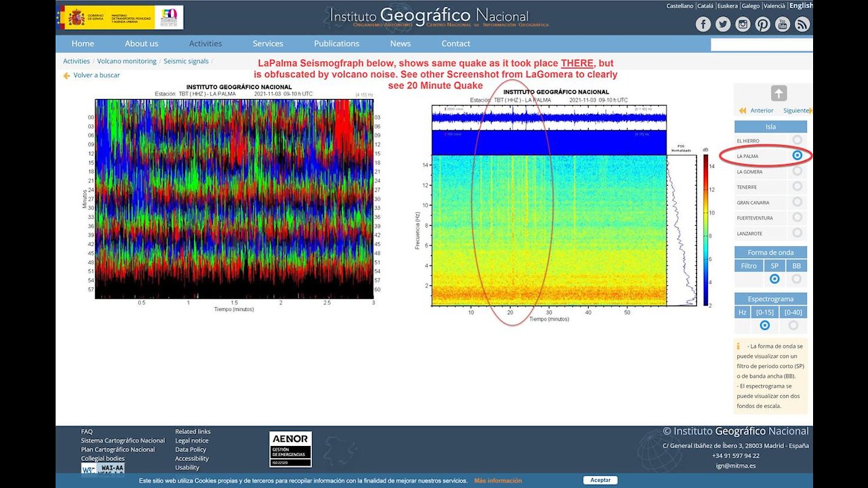The image size is (868, 488).
Task: Switch language to Castellano
Action: coord(679,6)
